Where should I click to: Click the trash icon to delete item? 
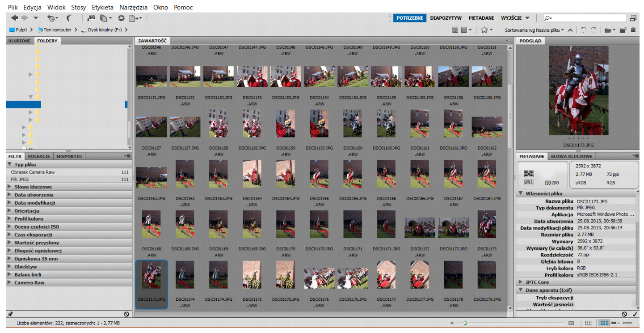tap(633, 30)
